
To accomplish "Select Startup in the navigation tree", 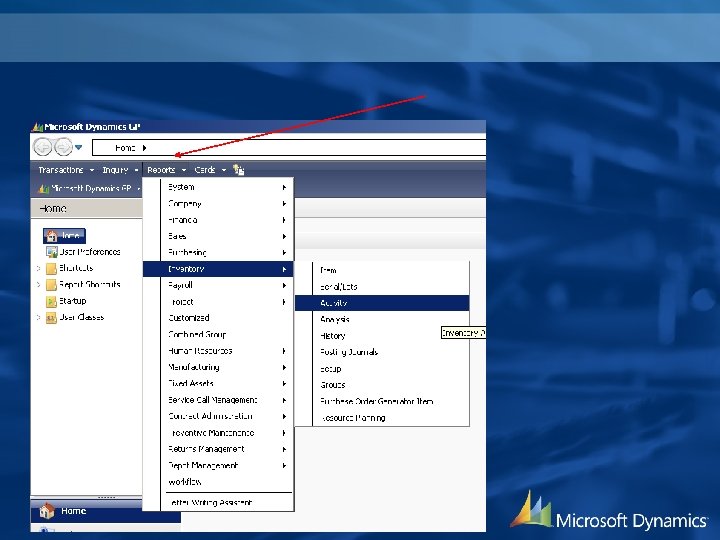I will [73, 301].
